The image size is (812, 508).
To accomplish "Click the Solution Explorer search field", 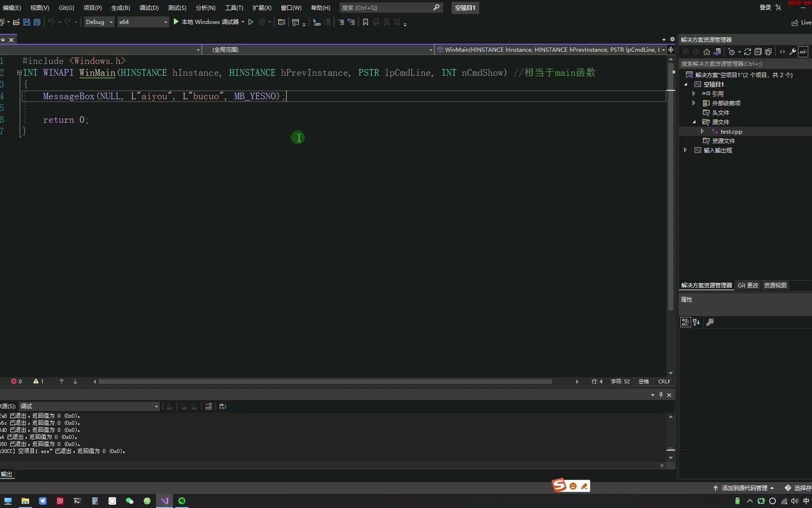I will (744, 64).
